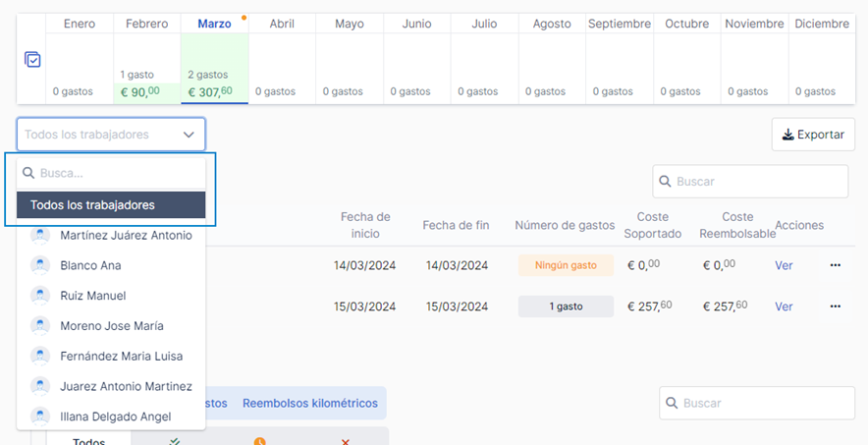Click Ver link for the 15/03/2024 row

pyautogui.click(x=784, y=306)
